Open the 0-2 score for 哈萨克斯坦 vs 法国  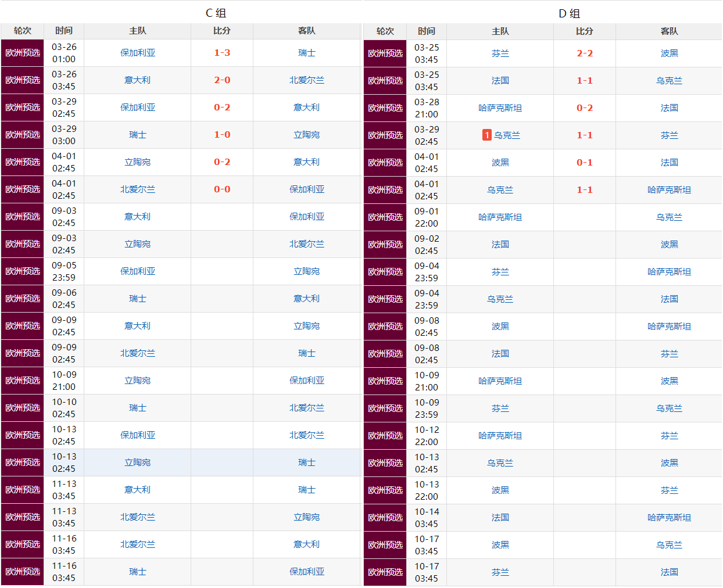(x=585, y=108)
